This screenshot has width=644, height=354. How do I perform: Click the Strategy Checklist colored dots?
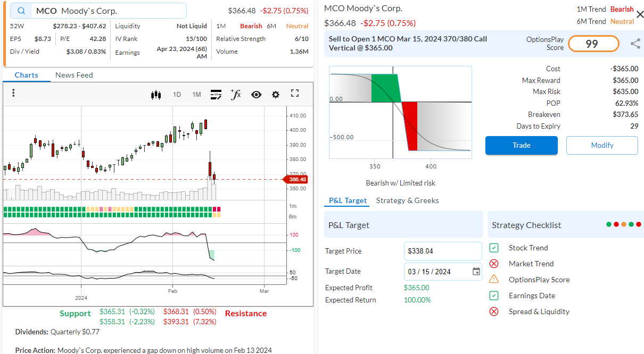click(624, 224)
